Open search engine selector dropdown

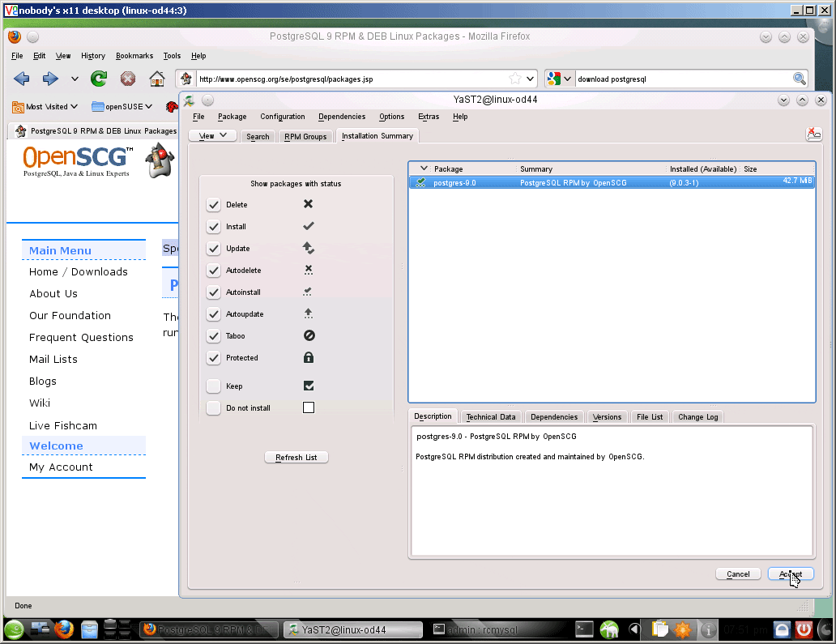pos(567,79)
